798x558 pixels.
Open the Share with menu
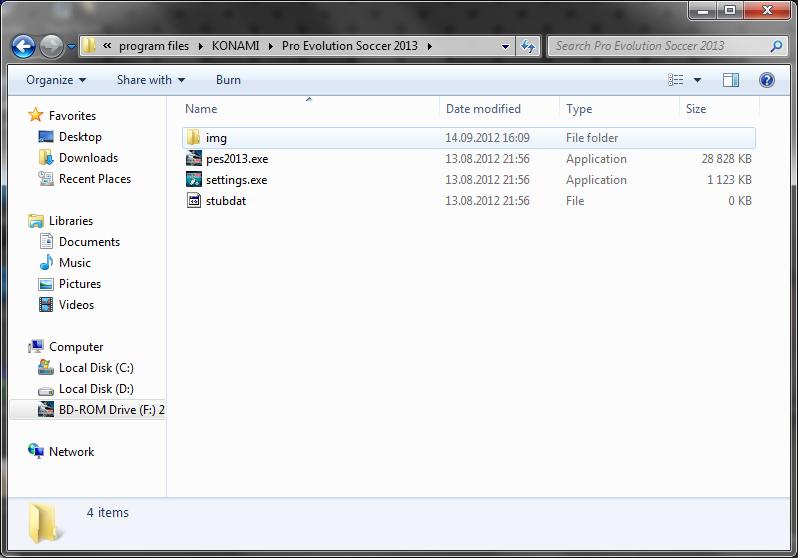pos(151,80)
